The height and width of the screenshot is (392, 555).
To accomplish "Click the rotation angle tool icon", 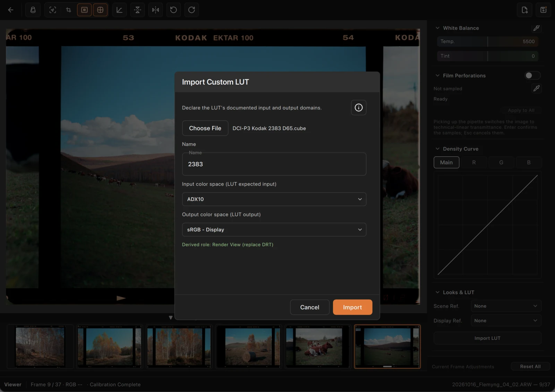I will tap(119, 10).
